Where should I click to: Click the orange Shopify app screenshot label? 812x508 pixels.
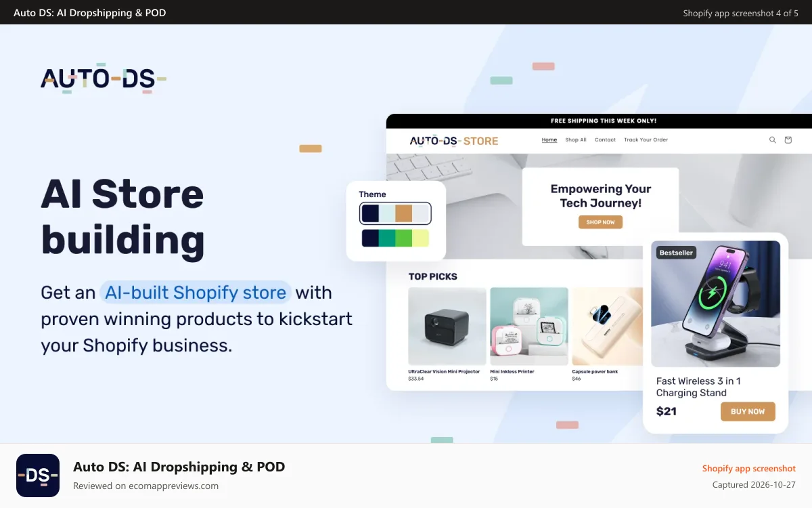click(749, 469)
